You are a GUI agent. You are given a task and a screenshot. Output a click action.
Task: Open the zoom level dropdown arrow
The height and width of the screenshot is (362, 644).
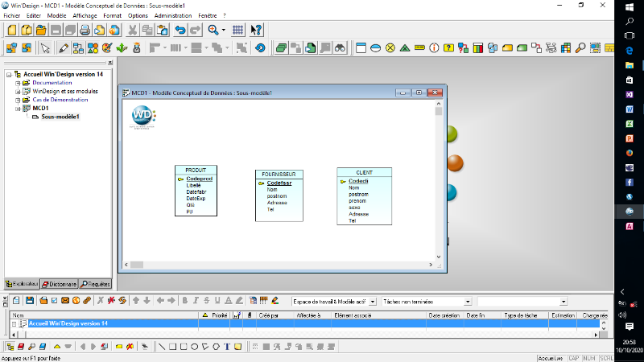click(224, 30)
